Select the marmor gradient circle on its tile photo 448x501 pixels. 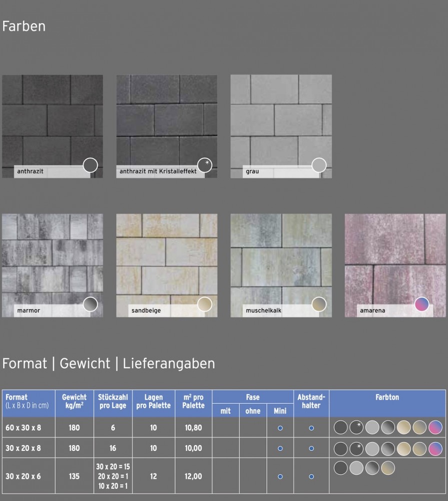[x=90, y=304]
